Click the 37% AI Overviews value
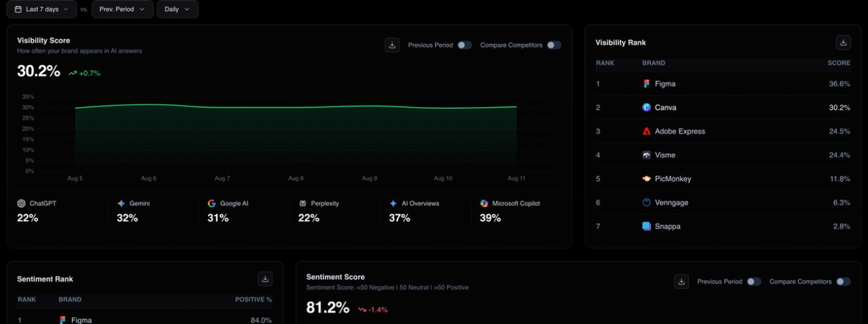This screenshot has width=868, height=324. pyautogui.click(x=399, y=218)
